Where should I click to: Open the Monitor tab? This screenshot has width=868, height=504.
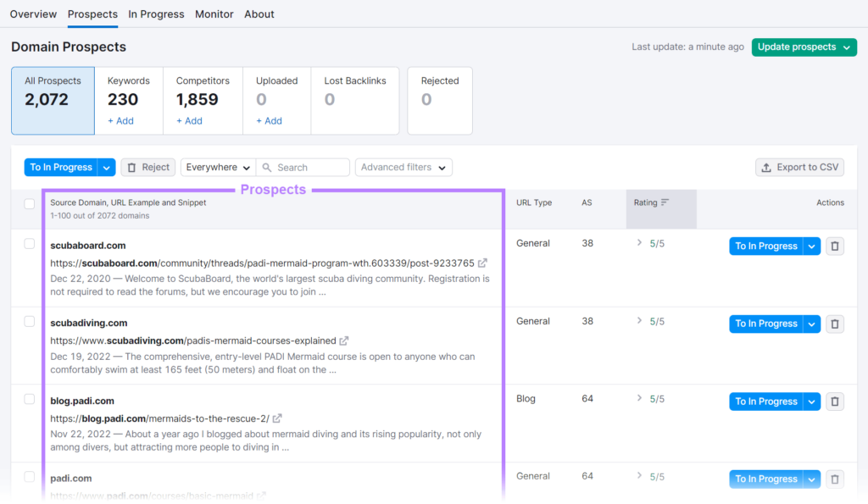(214, 14)
